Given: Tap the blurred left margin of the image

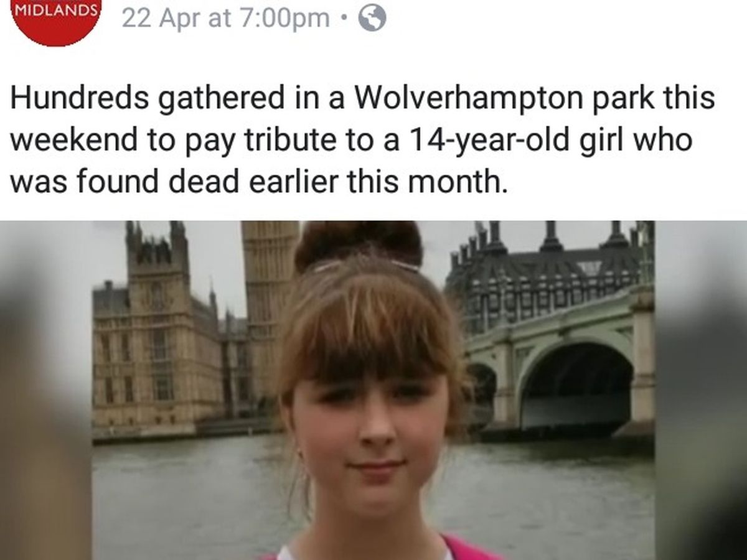Looking at the screenshot, I should (45, 390).
